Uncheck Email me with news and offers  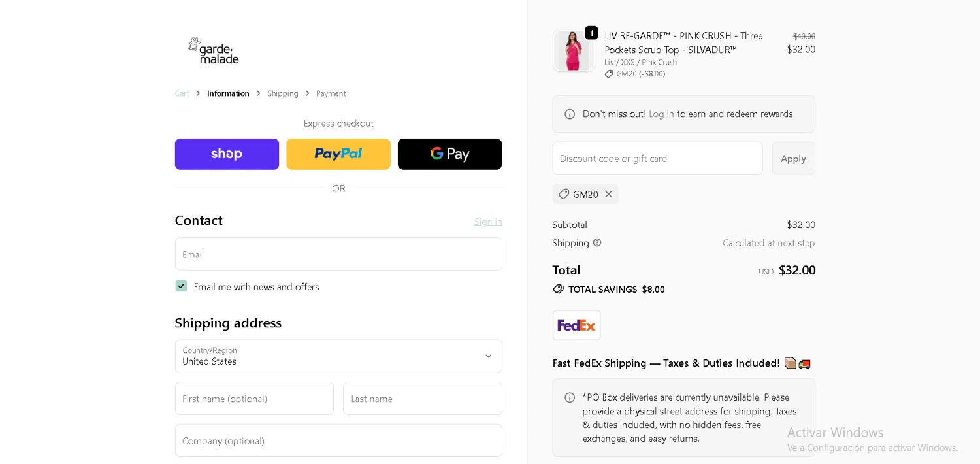pos(181,286)
